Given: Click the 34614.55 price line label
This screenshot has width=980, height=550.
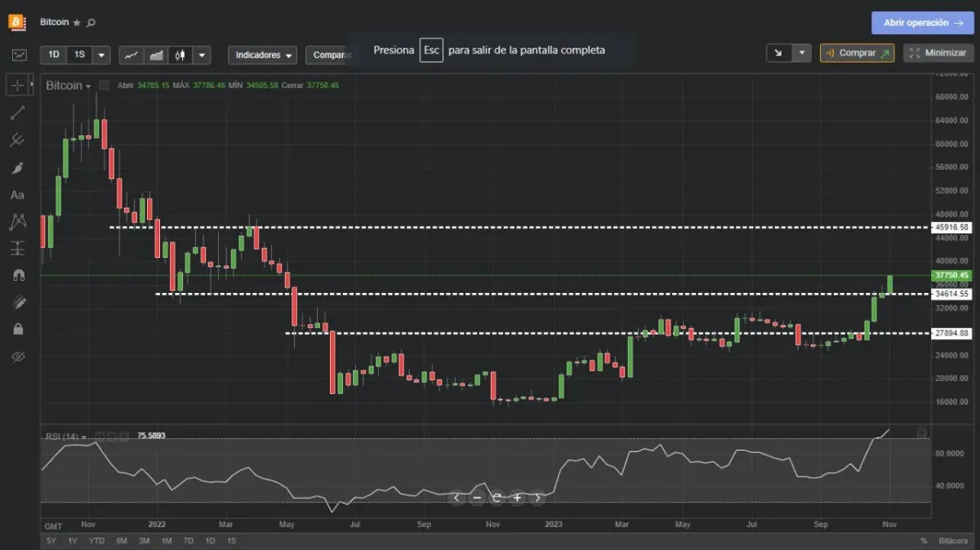Looking at the screenshot, I should [x=952, y=294].
